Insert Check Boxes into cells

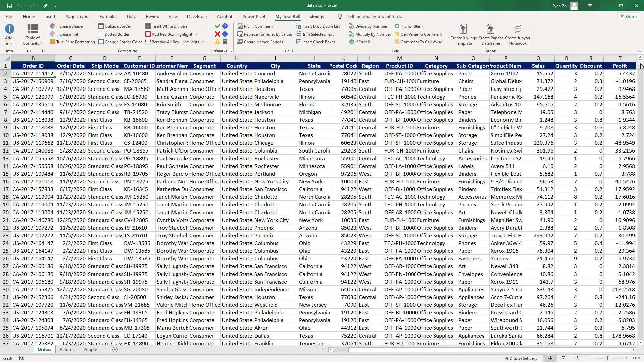coord(317,42)
